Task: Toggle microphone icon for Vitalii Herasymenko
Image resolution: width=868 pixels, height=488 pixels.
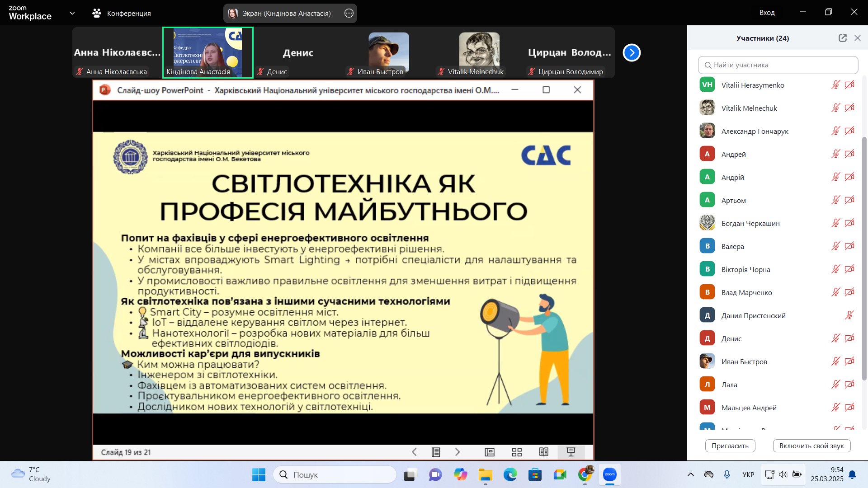Action: [x=835, y=85]
